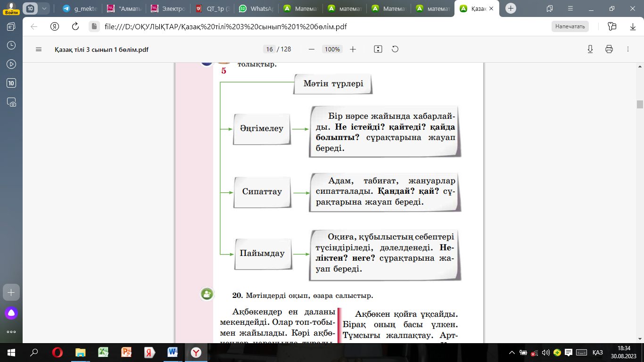
Task: Click the zoom level field showing 100%
Action: click(x=332, y=49)
